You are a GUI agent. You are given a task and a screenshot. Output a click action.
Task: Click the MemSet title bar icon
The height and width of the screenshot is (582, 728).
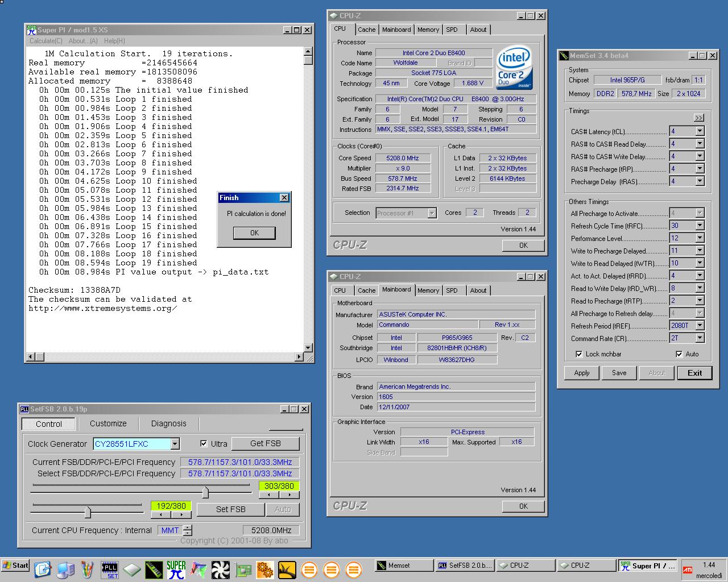[564, 56]
